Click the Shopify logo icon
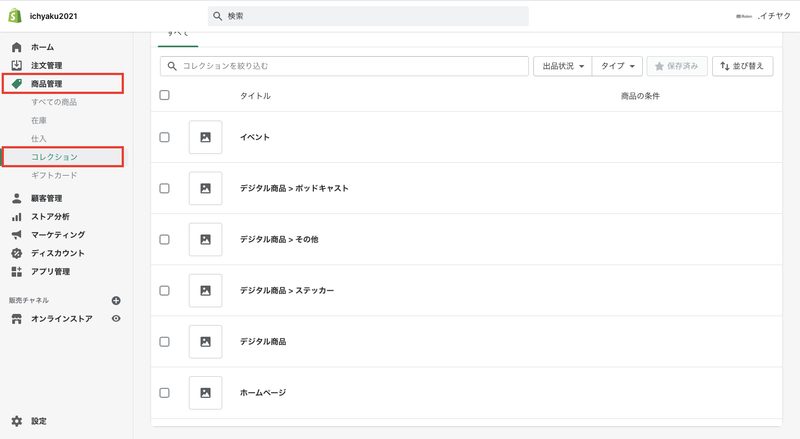This screenshot has height=439, width=800. [15, 16]
